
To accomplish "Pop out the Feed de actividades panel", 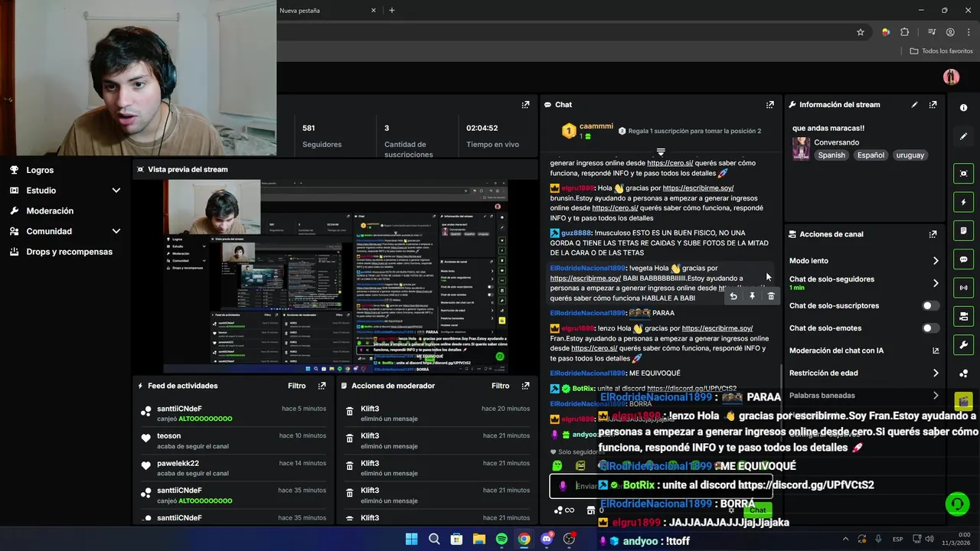I will click(x=322, y=386).
